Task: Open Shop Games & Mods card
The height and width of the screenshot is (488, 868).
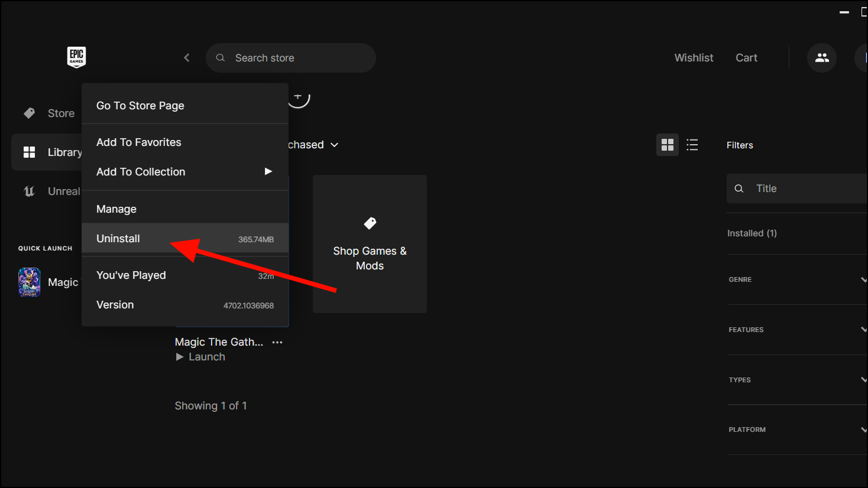Action: (370, 244)
